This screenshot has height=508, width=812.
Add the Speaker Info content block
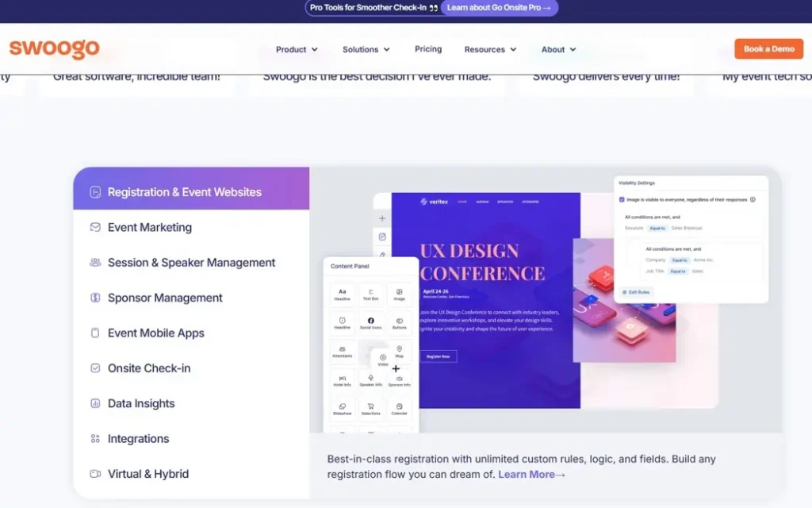(x=371, y=381)
